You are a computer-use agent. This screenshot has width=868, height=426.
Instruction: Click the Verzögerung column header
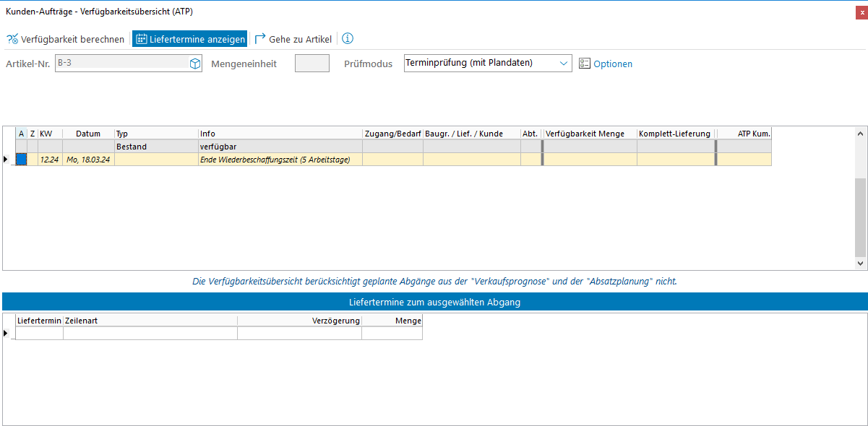coord(299,320)
